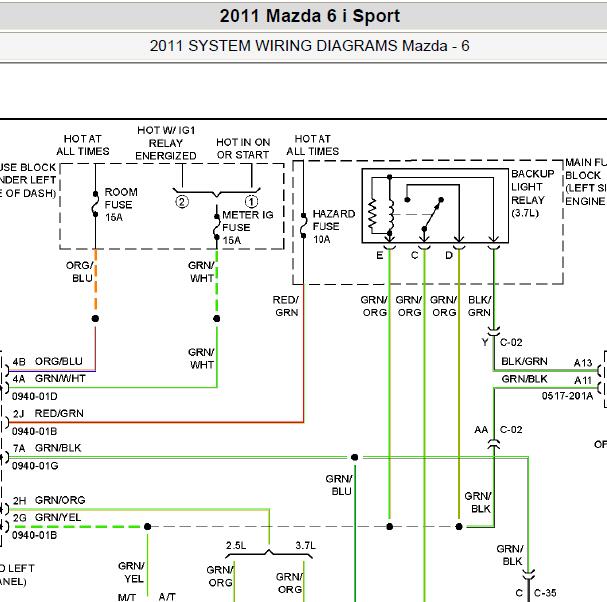This screenshot has width=607, height=602.
Task: Click the "BACKUP LIGHT RELAY (3.7L)" label
Action: tap(533, 193)
